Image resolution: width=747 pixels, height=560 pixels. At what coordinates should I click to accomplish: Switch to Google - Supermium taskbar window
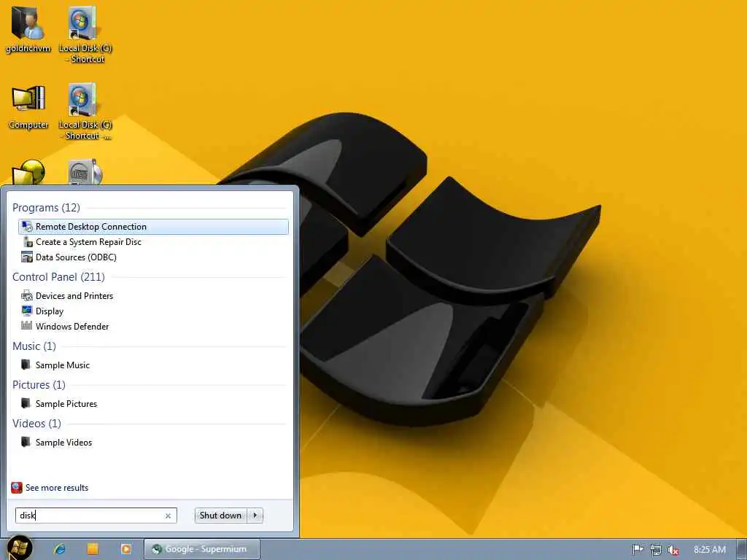click(202, 549)
